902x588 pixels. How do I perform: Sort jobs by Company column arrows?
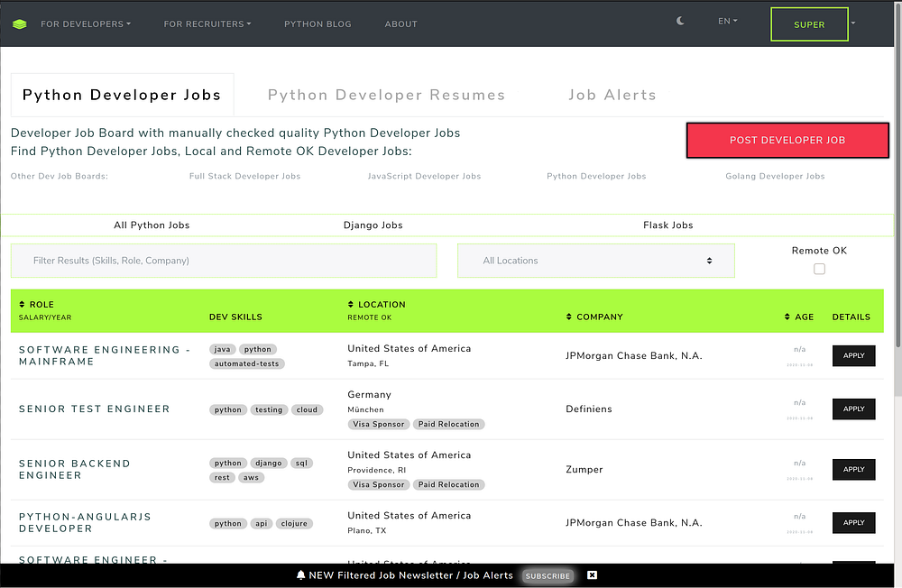click(569, 317)
